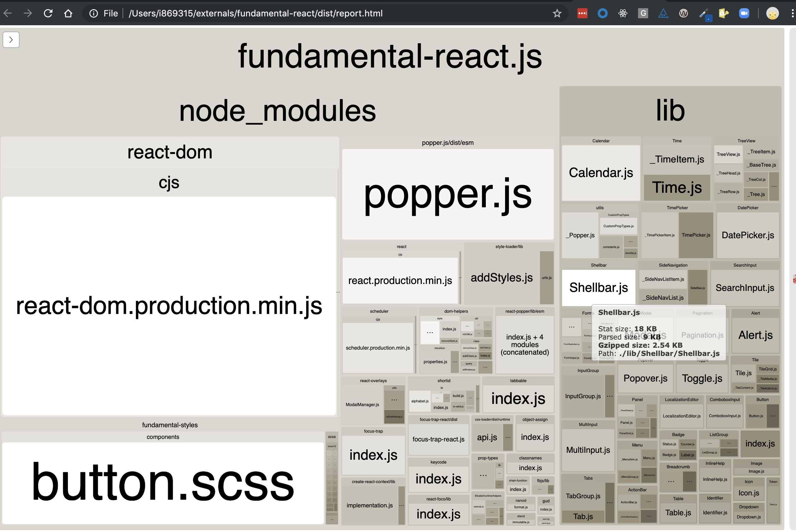Expand the analyzer sidebar with chevron
This screenshot has width=796, height=532.
click(x=11, y=40)
